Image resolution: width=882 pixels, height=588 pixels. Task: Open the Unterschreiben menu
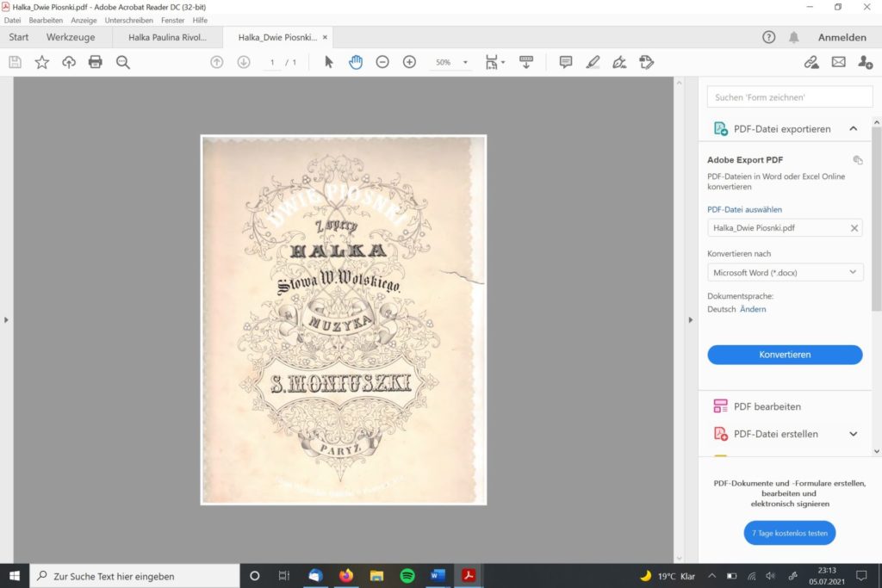pos(129,21)
